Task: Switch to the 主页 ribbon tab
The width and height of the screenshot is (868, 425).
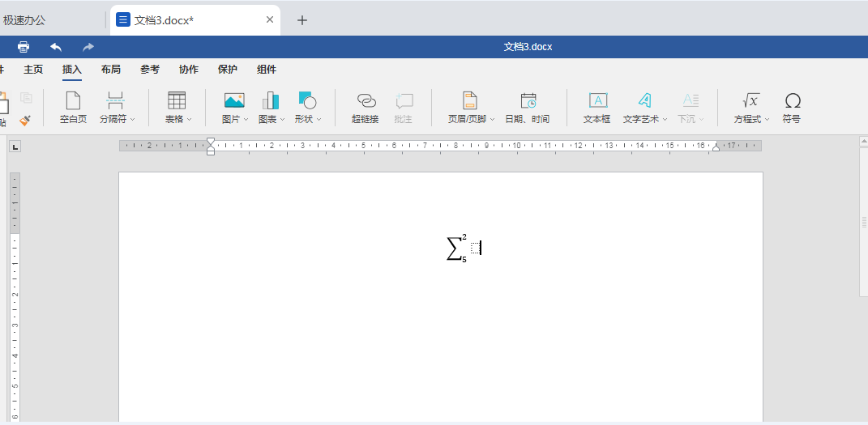Action: [x=33, y=70]
